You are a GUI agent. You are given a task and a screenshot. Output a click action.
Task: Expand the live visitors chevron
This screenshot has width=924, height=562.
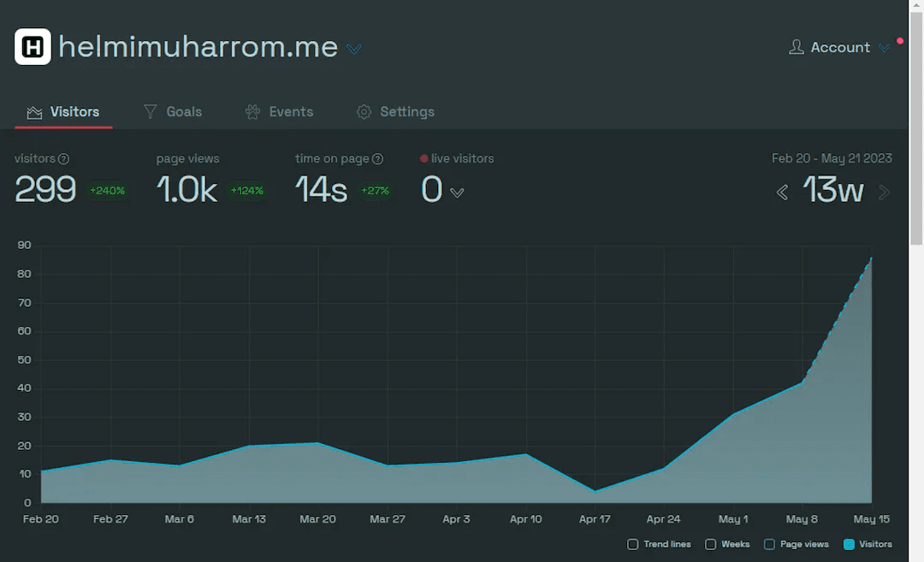(457, 192)
